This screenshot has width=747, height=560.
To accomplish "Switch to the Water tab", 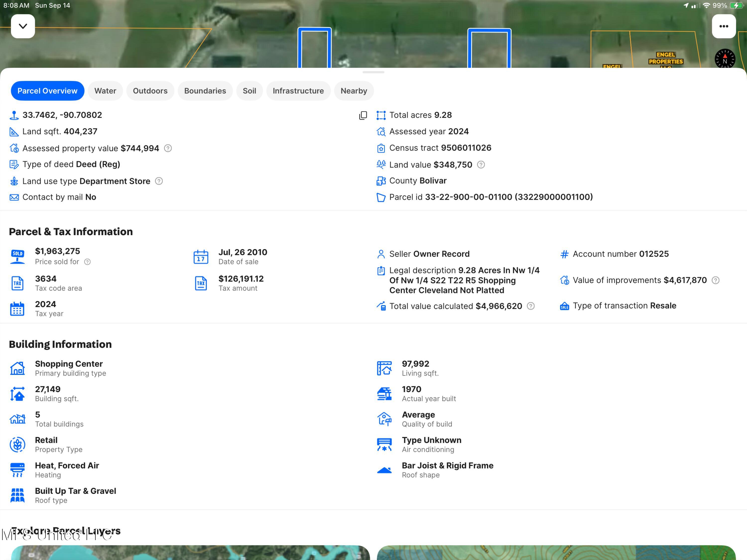I will pyautogui.click(x=105, y=91).
